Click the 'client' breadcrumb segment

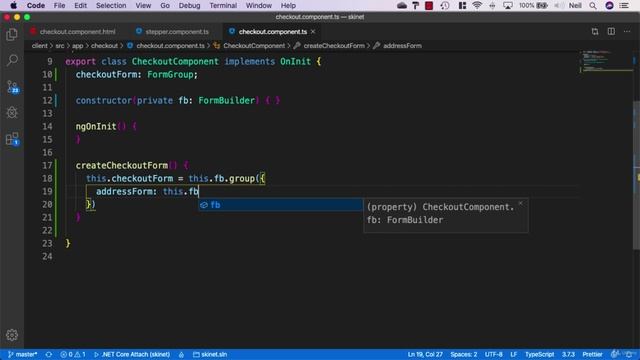point(40,46)
